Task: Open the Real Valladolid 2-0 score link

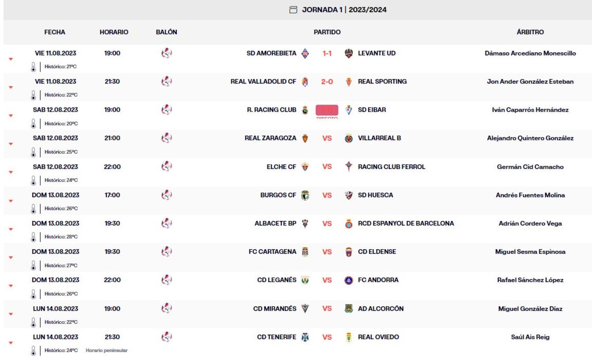Action: coord(327,82)
